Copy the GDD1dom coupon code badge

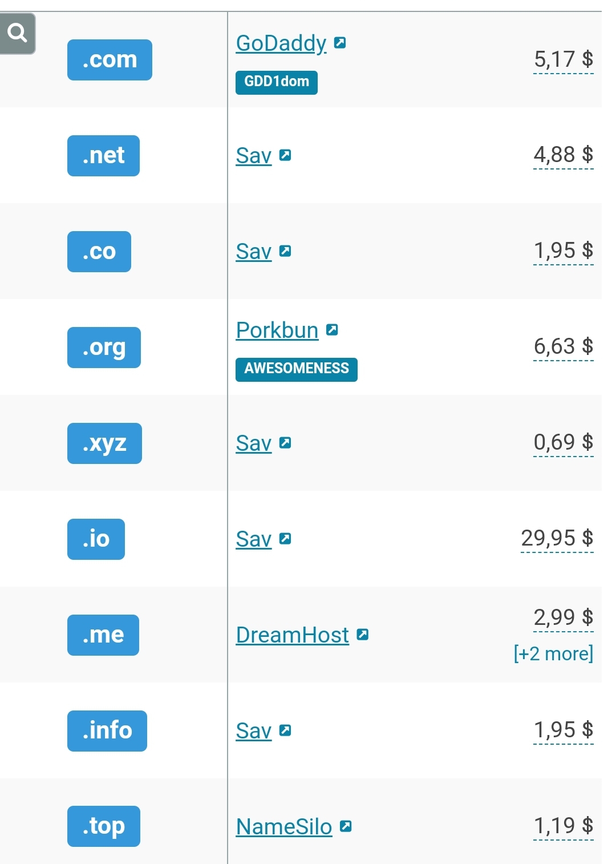277,82
